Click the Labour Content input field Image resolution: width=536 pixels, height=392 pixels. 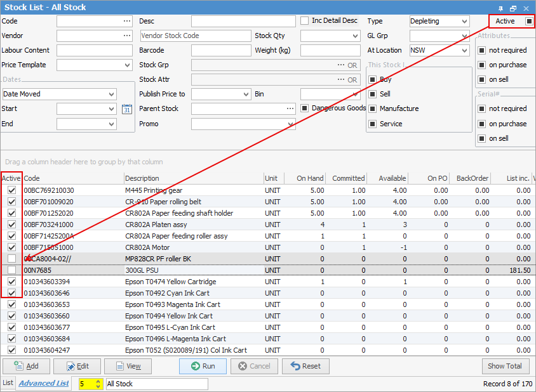coord(95,51)
